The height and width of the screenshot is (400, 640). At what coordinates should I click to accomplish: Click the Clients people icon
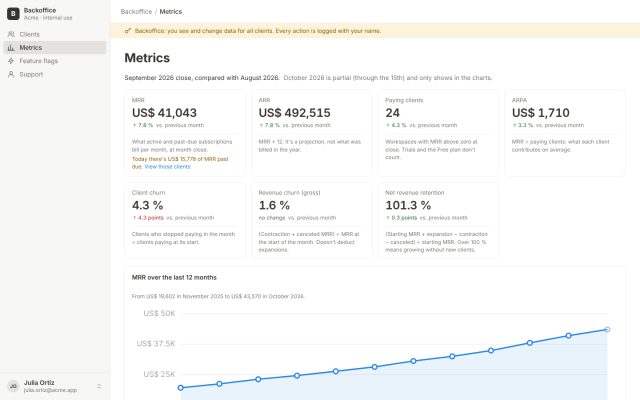[11, 34]
